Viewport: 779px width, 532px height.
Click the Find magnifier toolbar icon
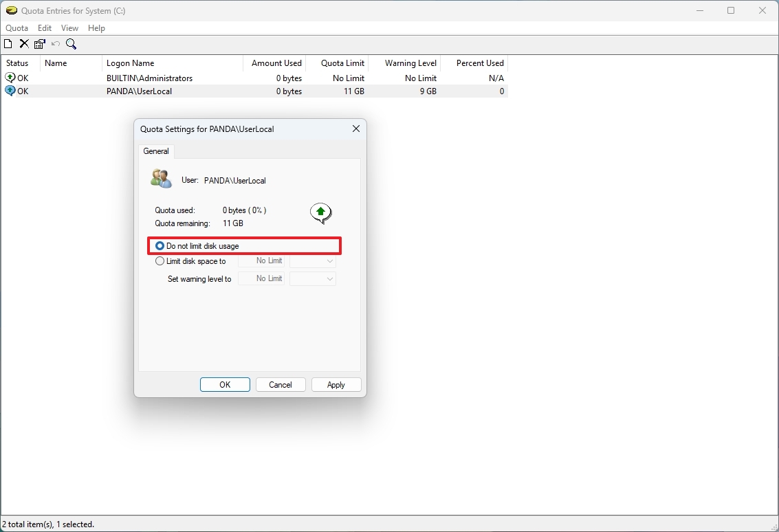(71, 44)
